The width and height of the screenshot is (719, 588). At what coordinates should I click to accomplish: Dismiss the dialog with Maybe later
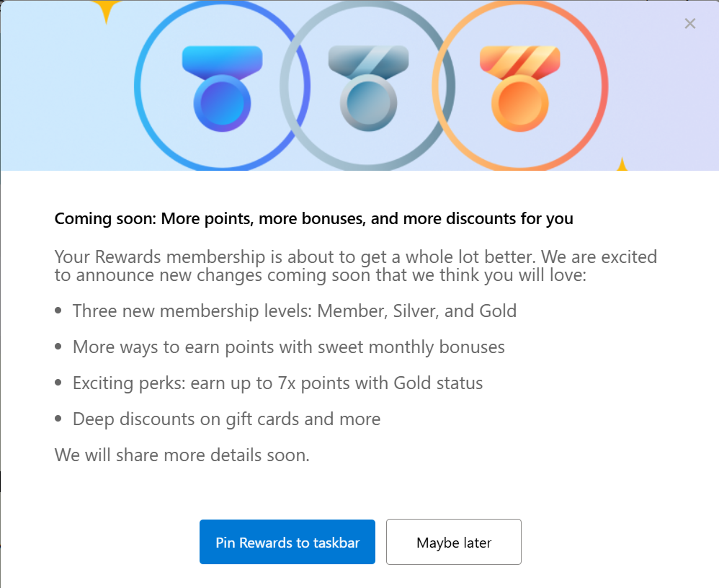(453, 542)
